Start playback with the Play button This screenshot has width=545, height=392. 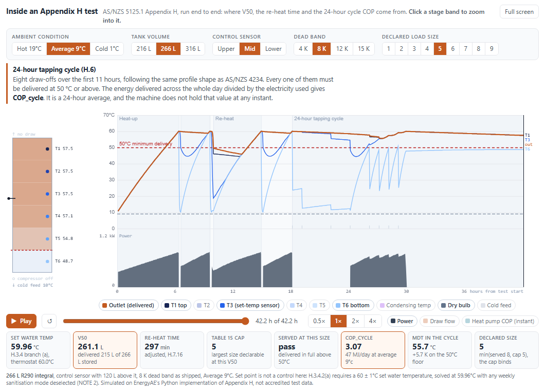click(x=21, y=321)
